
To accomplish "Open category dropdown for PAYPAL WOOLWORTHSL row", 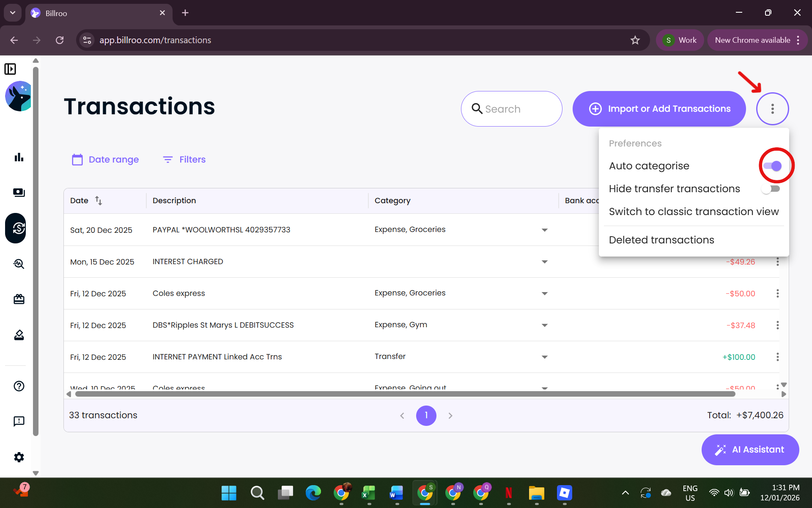I will pos(544,230).
